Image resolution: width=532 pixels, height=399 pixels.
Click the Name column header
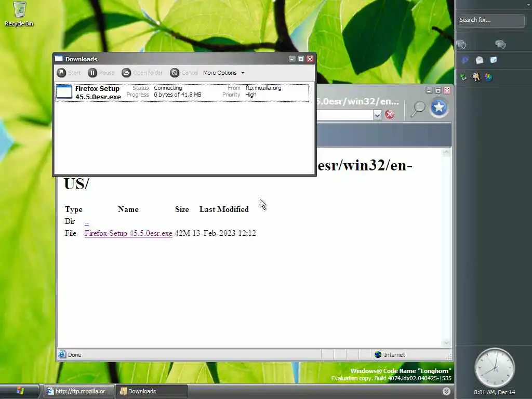click(128, 209)
